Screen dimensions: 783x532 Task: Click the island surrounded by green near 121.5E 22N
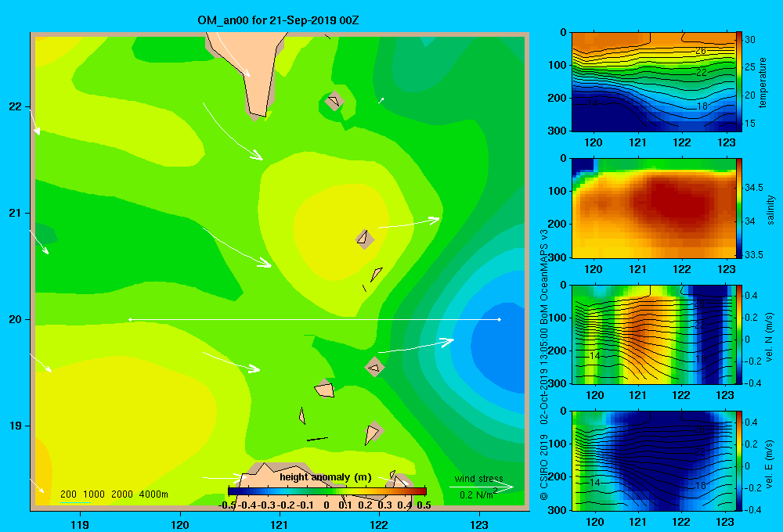coord(334,101)
